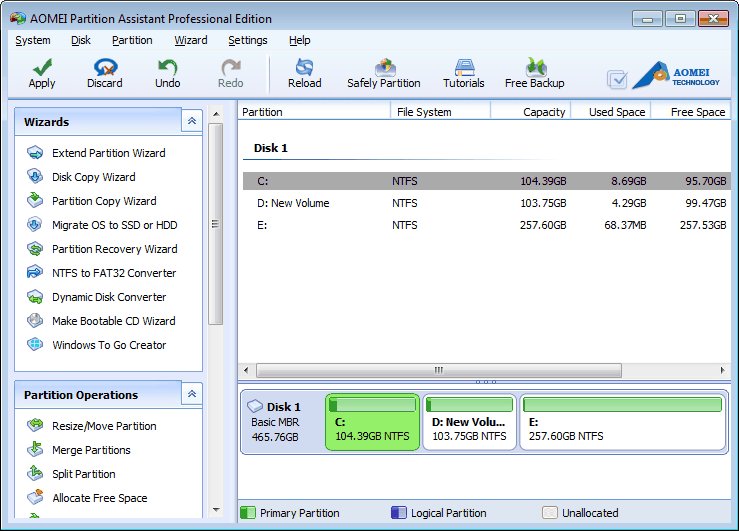Click the D: New Volu... usage bar

(x=469, y=405)
